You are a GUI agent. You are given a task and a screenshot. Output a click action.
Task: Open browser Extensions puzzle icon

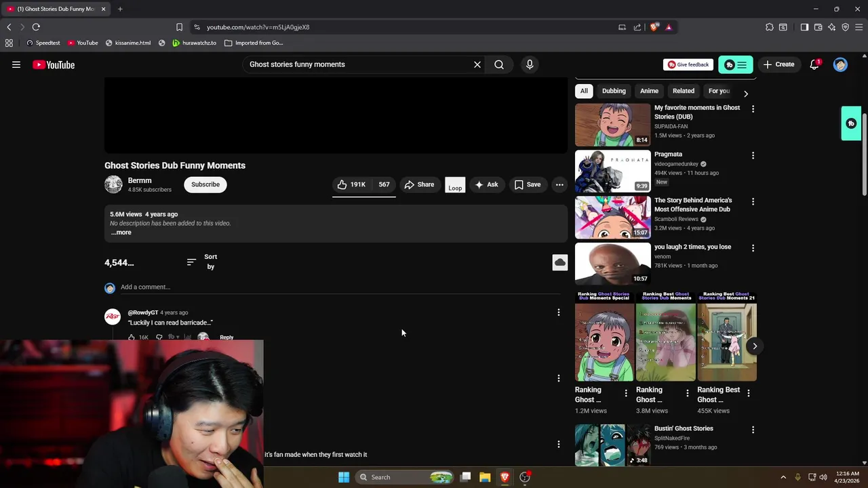coord(769,27)
